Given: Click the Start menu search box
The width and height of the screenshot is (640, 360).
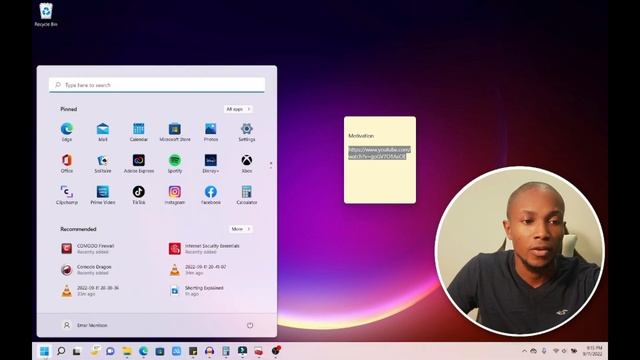Looking at the screenshot, I should (x=157, y=85).
